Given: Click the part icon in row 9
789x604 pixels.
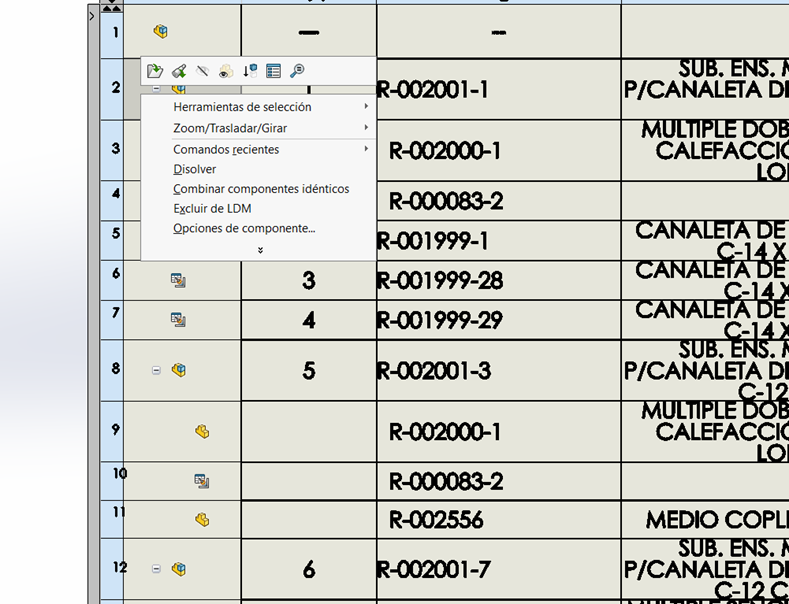Looking at the screenshot, I should (x=202, y=432).
